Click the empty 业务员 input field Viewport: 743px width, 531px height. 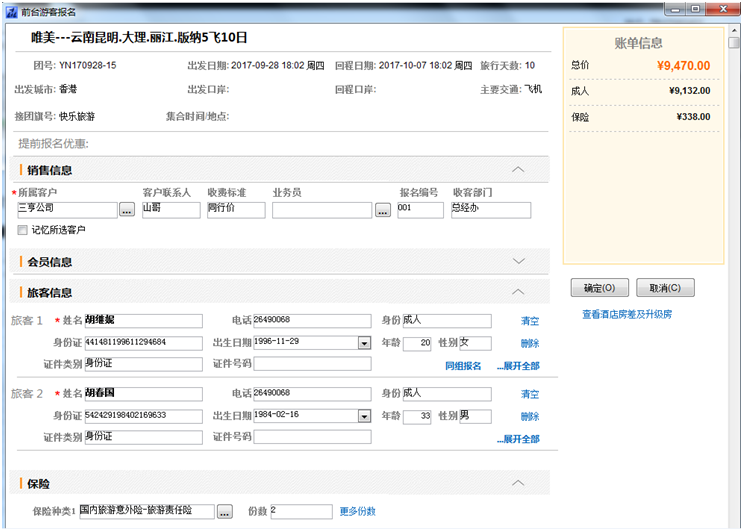[322, 210]
